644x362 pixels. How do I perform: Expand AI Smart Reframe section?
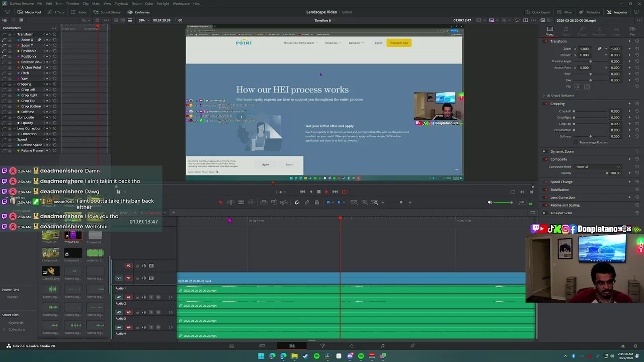tap(544, 96)
